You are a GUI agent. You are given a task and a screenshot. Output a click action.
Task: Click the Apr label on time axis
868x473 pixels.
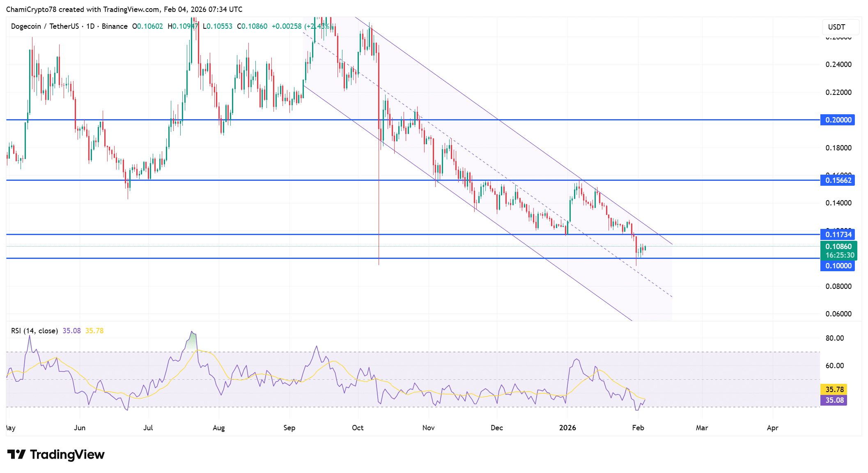[772, 428]
